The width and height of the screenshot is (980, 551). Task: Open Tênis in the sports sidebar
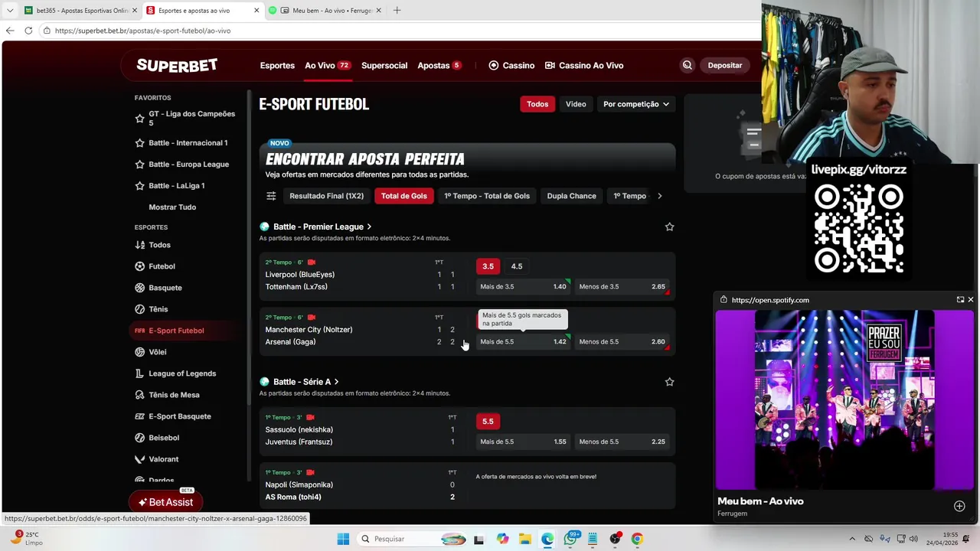tap(158, 309)
